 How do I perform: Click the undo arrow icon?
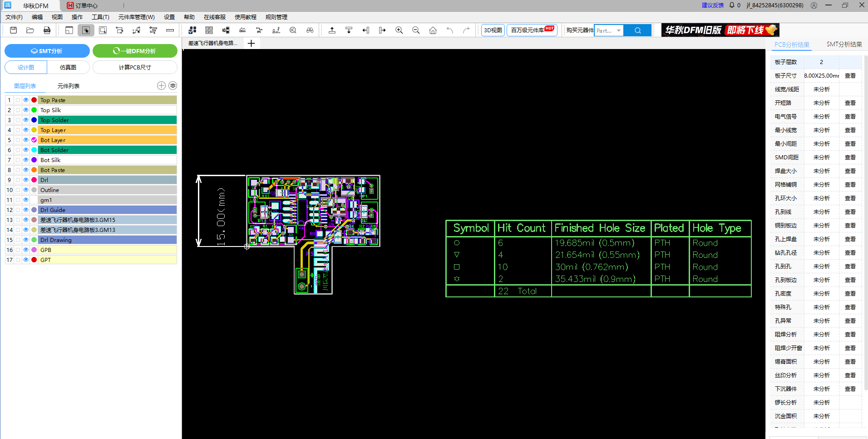tap(449, 30)
